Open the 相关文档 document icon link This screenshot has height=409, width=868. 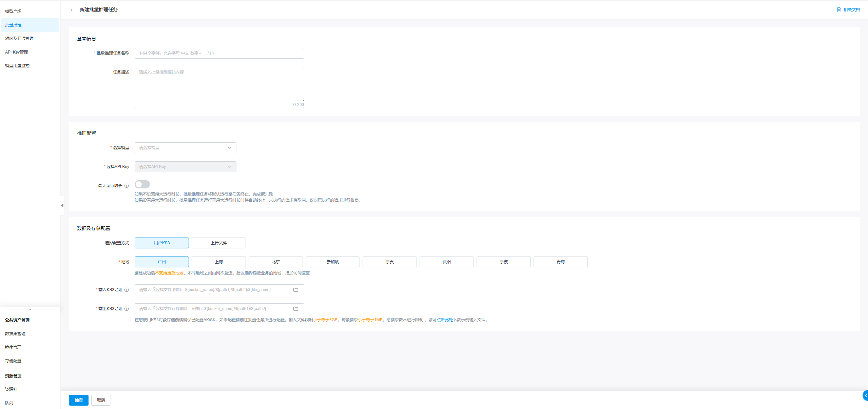point(839,10)
